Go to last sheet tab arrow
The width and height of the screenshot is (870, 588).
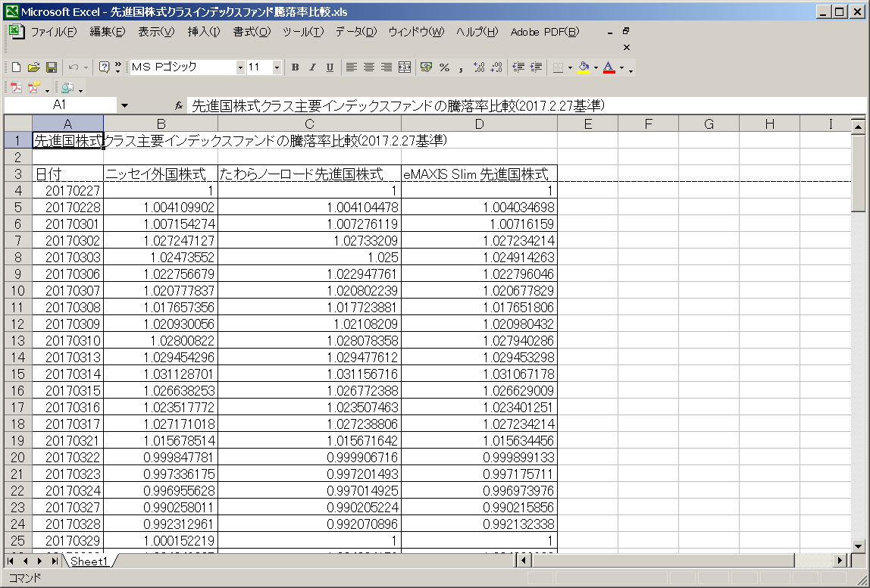(55, 561)
